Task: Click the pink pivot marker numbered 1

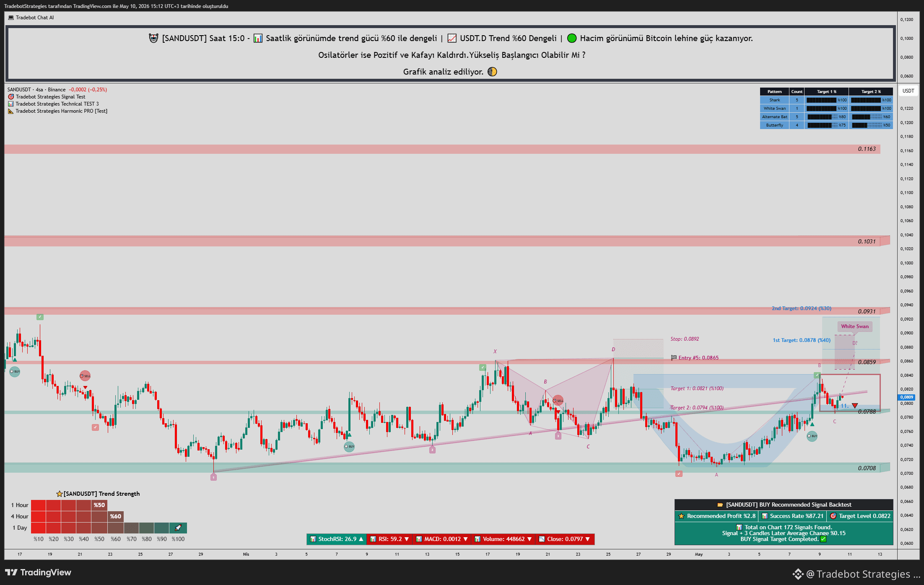Action: [x=213, y=477]
